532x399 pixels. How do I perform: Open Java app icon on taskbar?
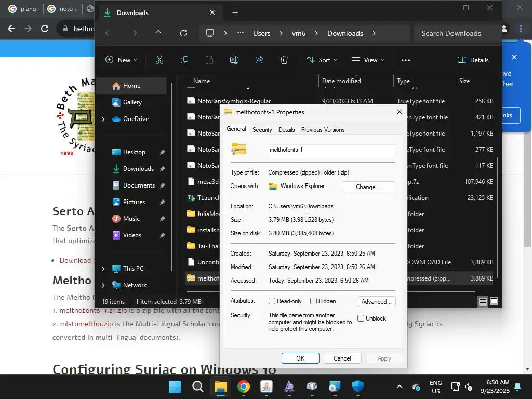click(x=267, y=387)
